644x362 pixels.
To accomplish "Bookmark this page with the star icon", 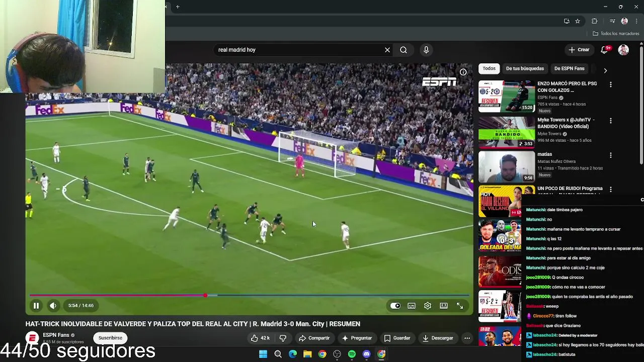I will [x=578, y=21].
